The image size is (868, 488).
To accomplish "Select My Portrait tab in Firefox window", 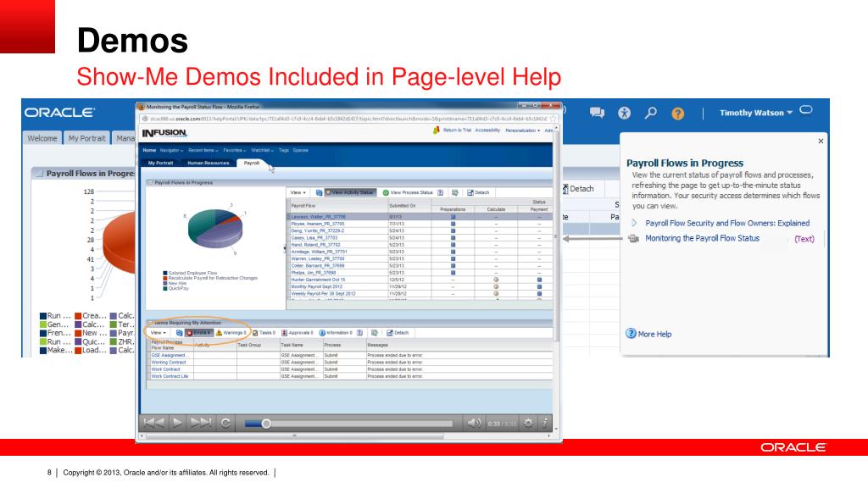I will 160,163.
